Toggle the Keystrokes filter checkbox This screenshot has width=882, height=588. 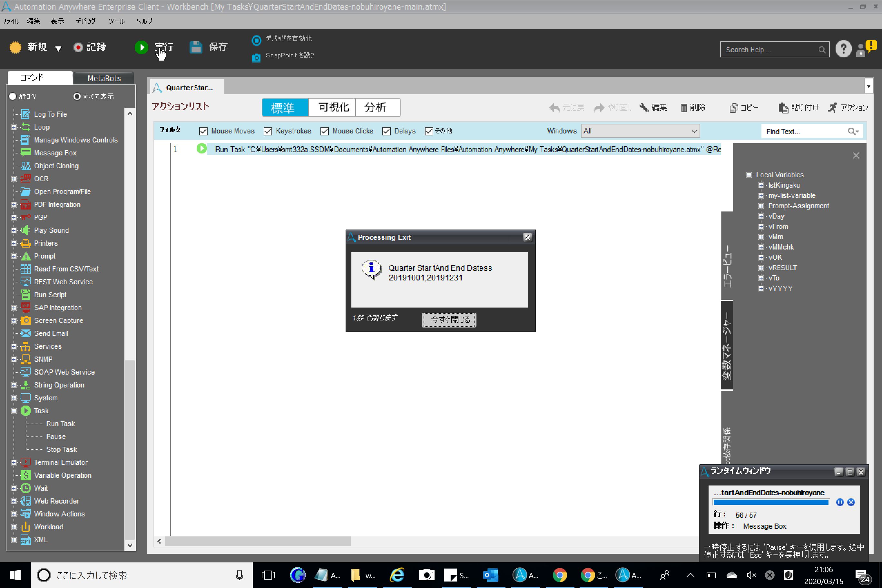(x=268, y=131)
